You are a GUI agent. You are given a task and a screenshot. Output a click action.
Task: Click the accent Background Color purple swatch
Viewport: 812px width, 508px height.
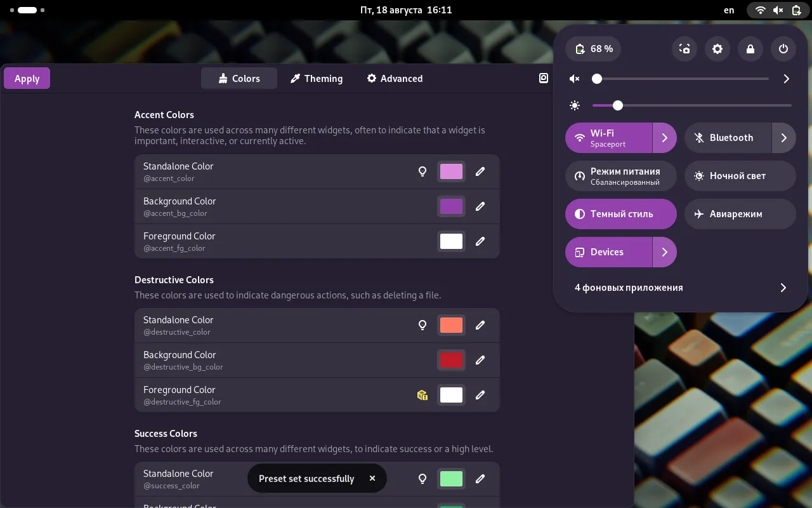click(451, 206)
